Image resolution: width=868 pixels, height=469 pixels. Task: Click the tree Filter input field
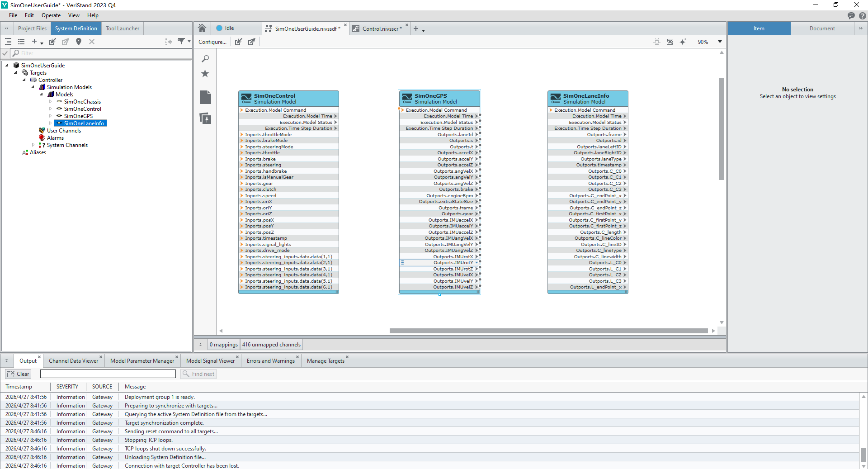[102, 53]
